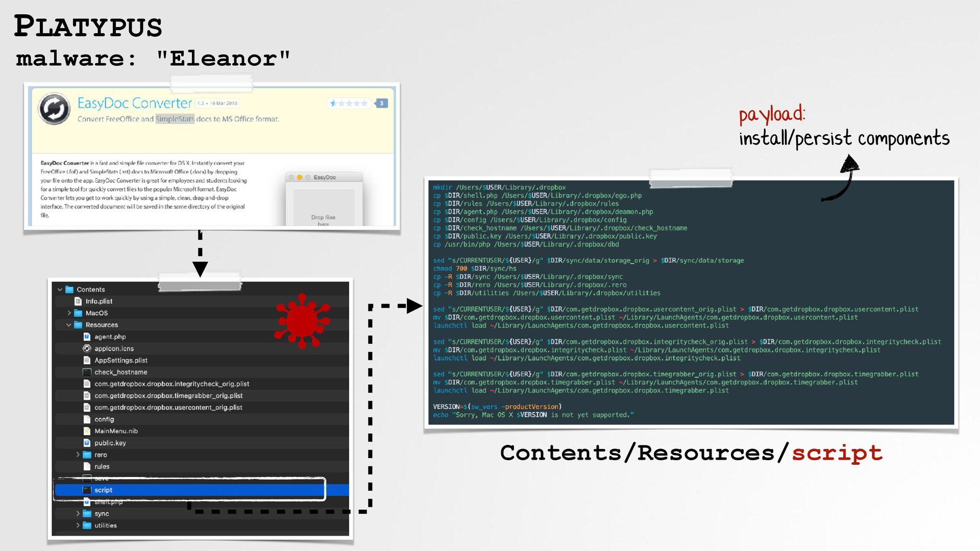Click the mkdir /Users/$USER/Library/.dropbox line

click(x=499, y=187)
